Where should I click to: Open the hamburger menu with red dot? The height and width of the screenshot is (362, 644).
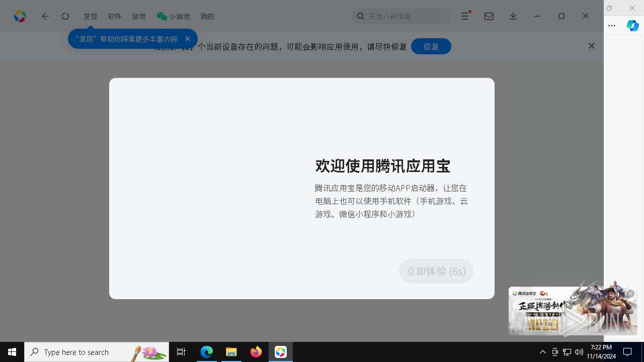coord(465,16)
